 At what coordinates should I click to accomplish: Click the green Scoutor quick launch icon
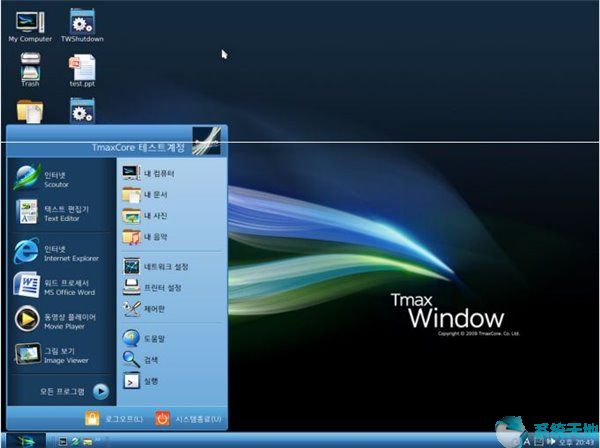click(75, 441)
